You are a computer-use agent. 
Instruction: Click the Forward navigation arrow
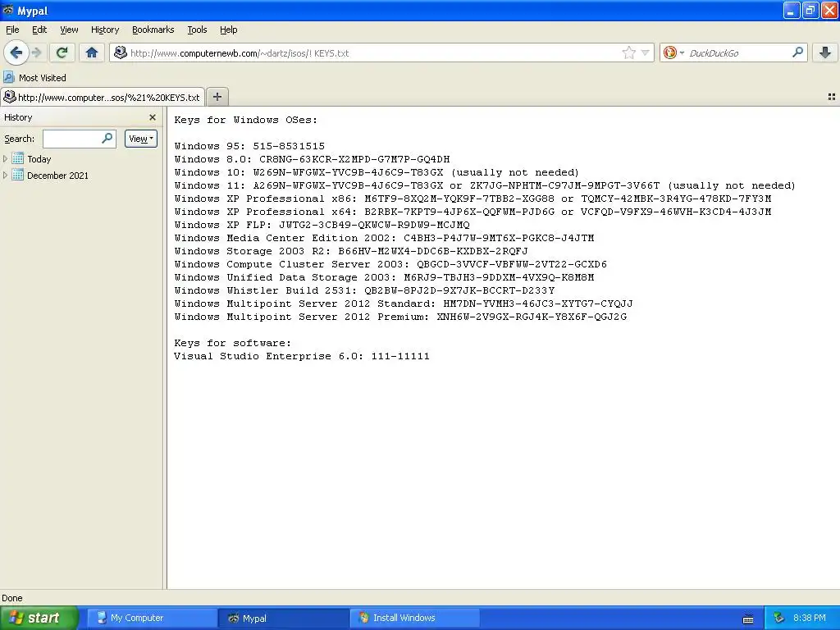coord(36,52)
